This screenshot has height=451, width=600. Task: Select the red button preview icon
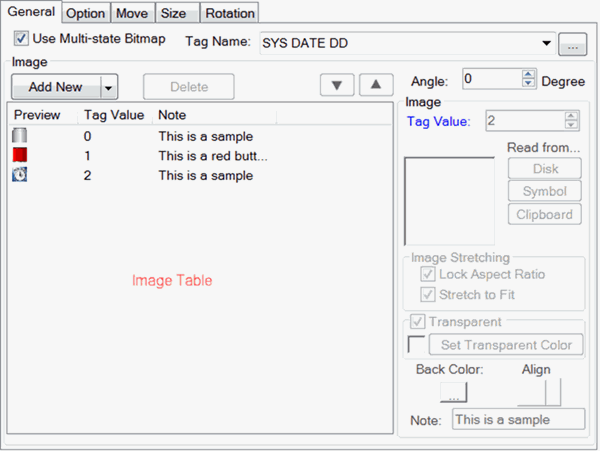19,155
